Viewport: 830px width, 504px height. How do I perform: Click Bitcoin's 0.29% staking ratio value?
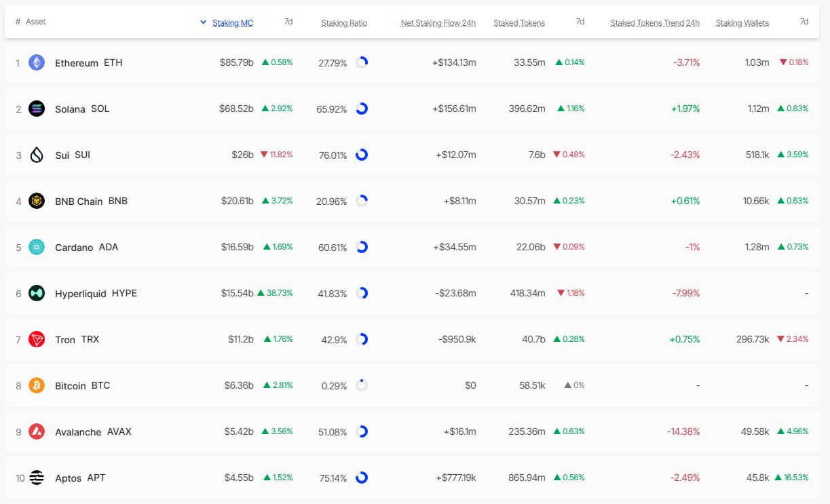pos(335,385)
